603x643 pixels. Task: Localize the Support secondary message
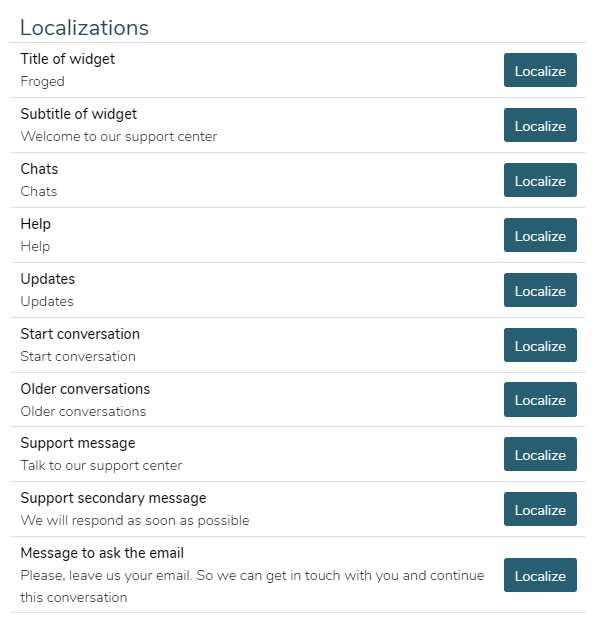point(540,509)
